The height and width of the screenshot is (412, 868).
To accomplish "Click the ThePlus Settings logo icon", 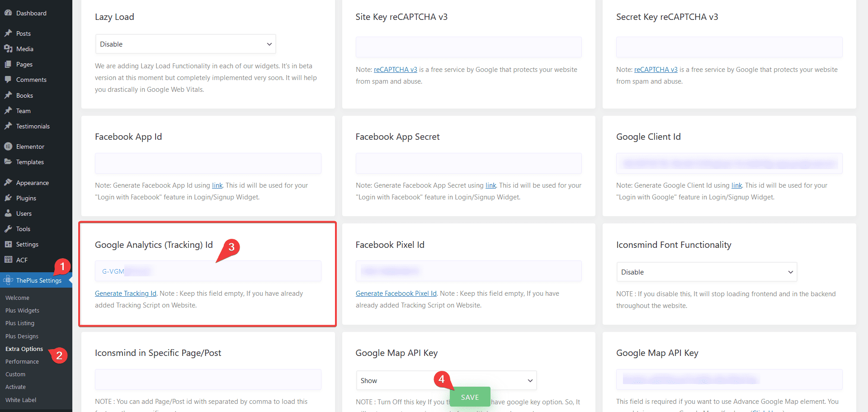I will pyautogui.click(x=8, y=280).
